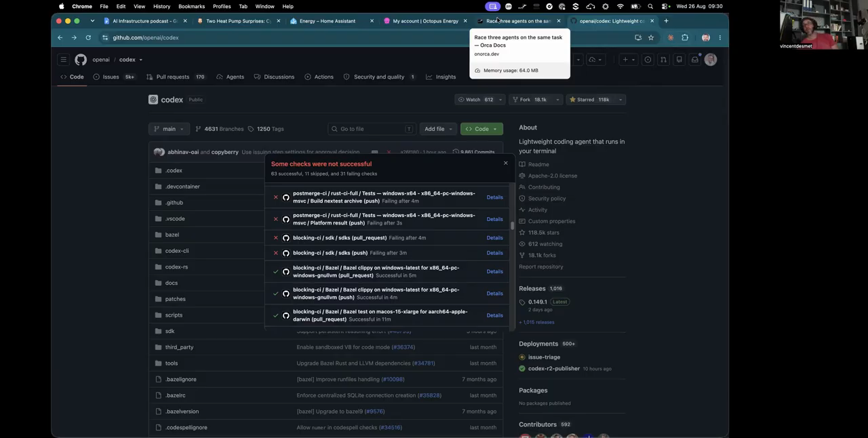Open the GitHub notifications inbox

694,60
